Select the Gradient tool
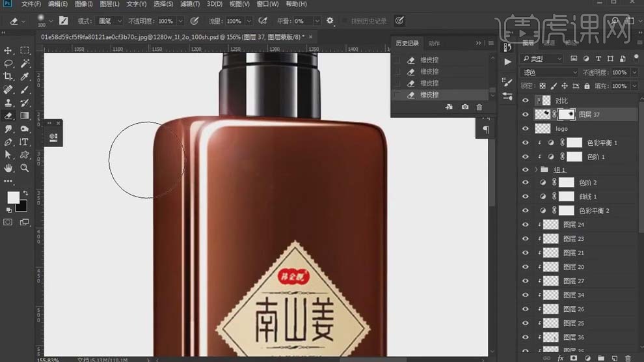644x362 pixels. coord(25,116)
